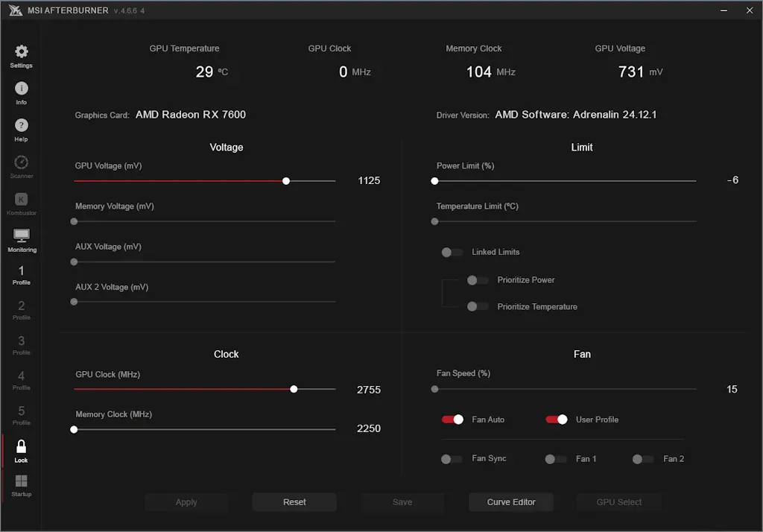The height and width of the screenshot is (532, 763).
Task: Click the Power Limit value -6
Action: (x=733, y=180)
